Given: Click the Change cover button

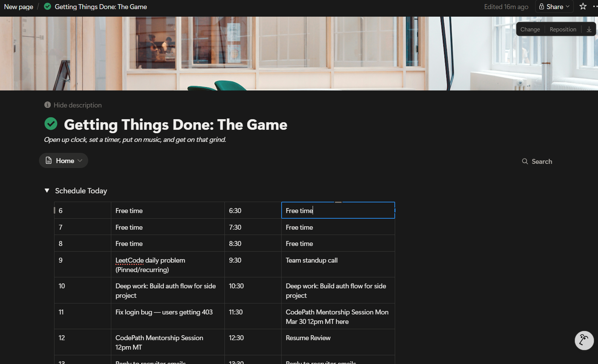Looking at the screenshot, I should coord(530,29).
